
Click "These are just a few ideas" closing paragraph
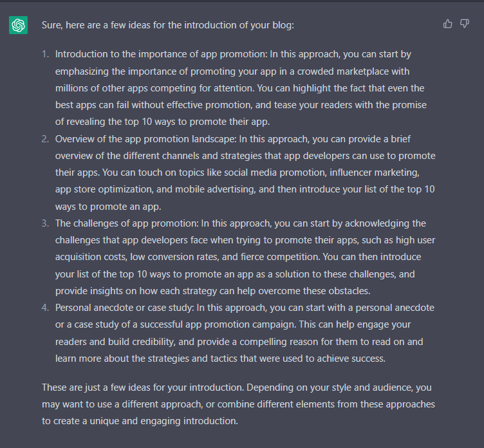(x=238, y=404)
